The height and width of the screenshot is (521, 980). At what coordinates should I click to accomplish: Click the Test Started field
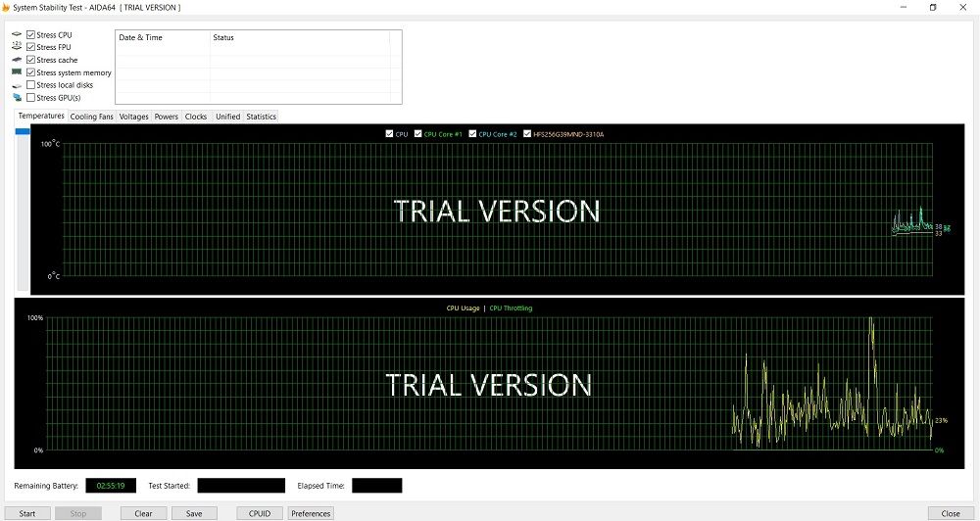click(241, 486)
